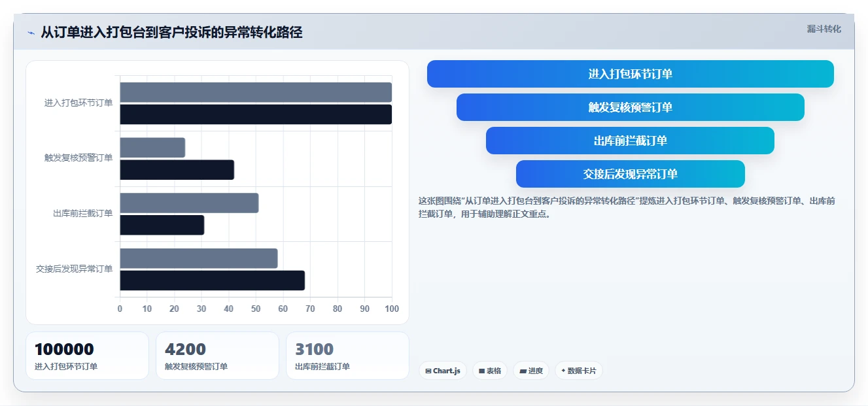Select the 触发复核预警订单 funnel stage
The image size is (868, 406).
pos(630,107)
